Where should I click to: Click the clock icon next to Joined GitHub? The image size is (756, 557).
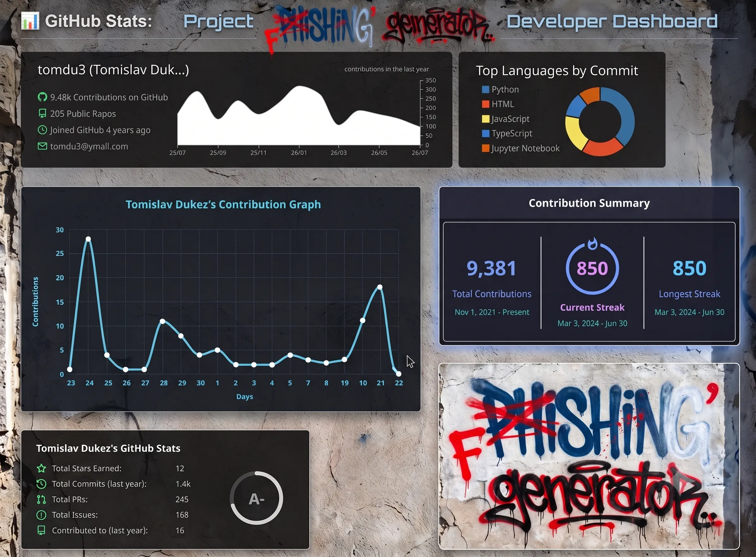click(x=42, y=130)
